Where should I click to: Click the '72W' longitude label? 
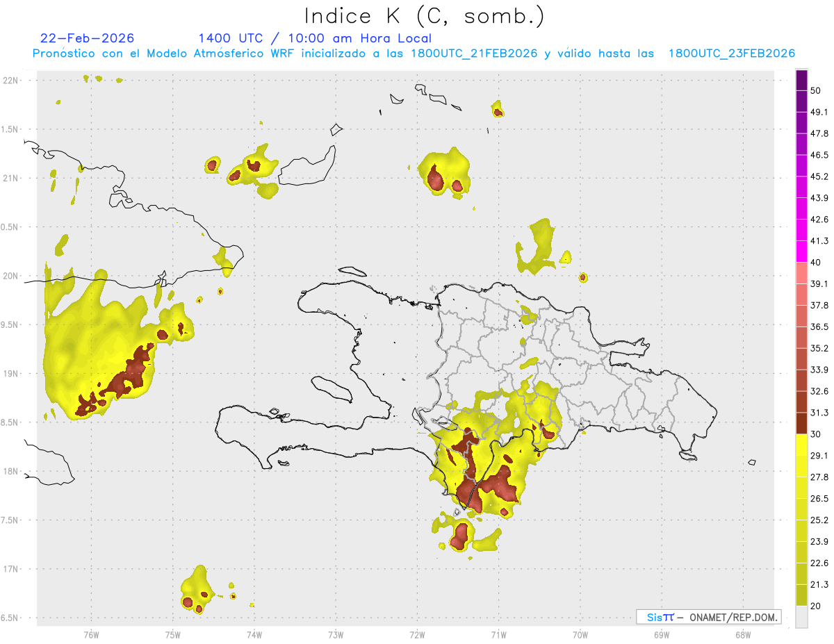pos(418,635)
